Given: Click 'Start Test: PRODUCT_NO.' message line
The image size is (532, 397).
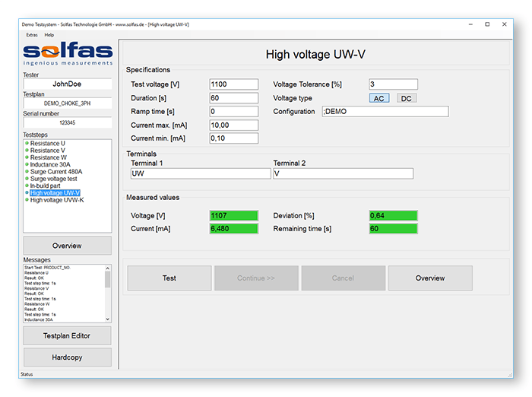Looking at the screenshot, I should click(x=47, y=268).
